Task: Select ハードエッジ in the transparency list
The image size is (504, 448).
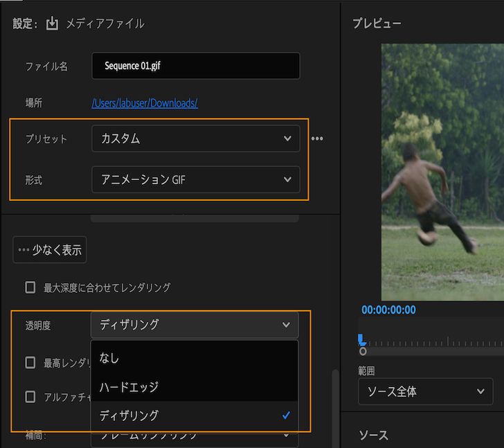Action: pos(195,386)
